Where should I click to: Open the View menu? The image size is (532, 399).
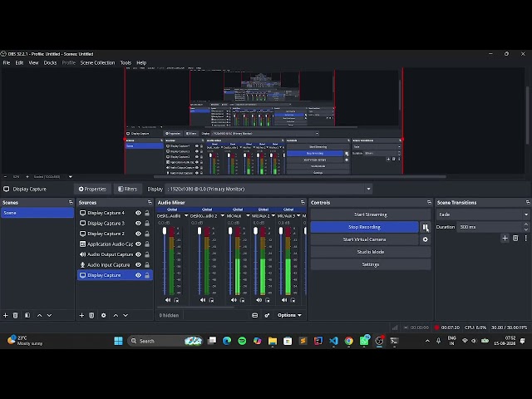pyautogui.click(x=33, y=63)
